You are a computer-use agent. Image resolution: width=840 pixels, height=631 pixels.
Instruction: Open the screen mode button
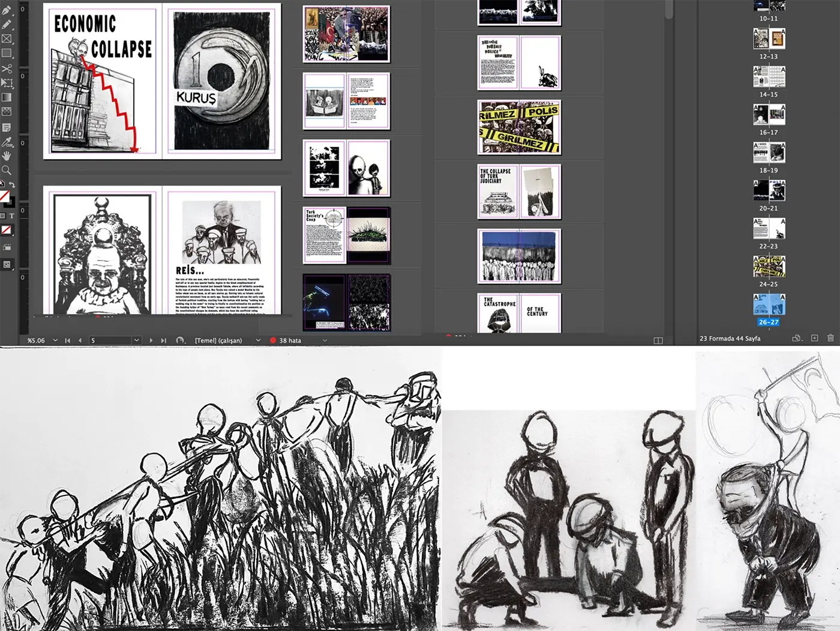[7, 264]
